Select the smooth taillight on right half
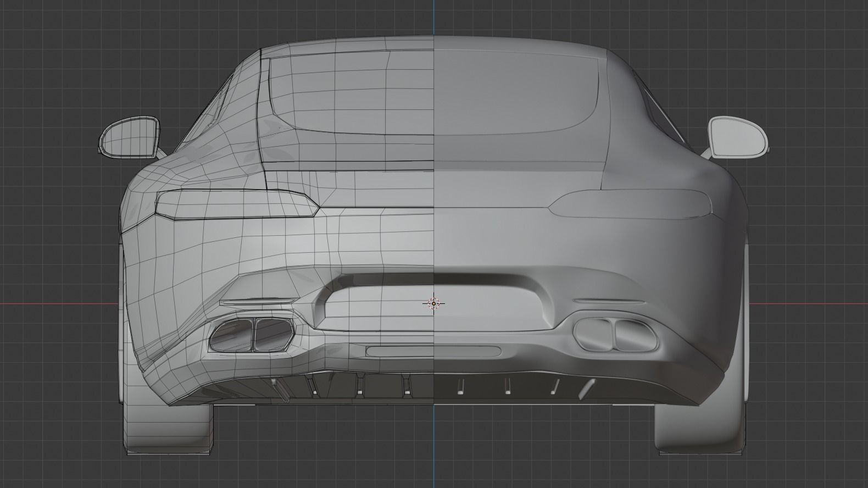 click(x=631, y=204)
